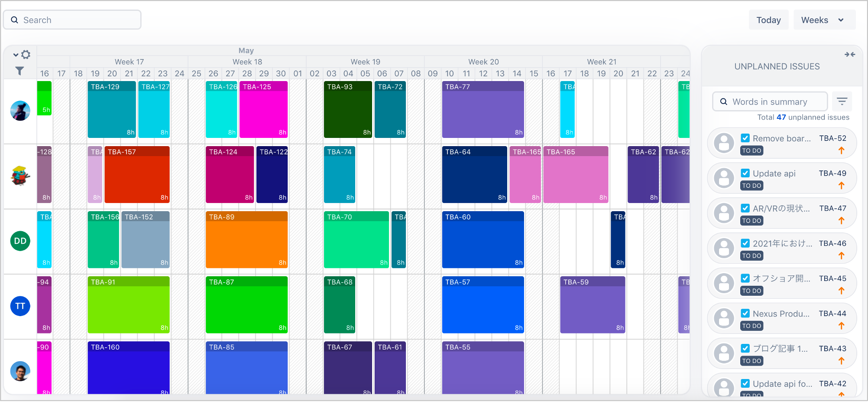The image size is (868, 402).
Task: Toggle checkbox on Nexus Produ... issue
Action: coord(745,314)
